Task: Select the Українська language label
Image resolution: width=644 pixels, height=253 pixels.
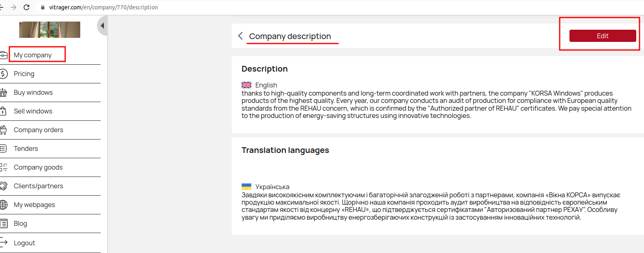Action: [x=272, y=187]
